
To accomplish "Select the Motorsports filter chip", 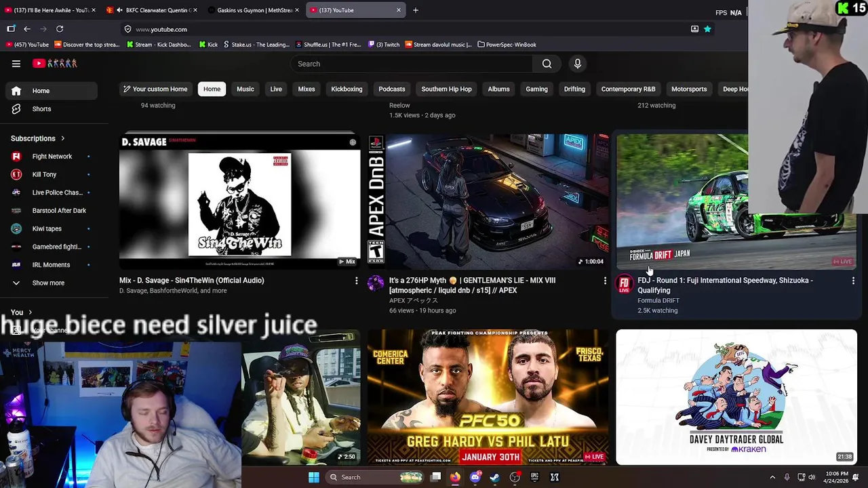I will point(689,89).
